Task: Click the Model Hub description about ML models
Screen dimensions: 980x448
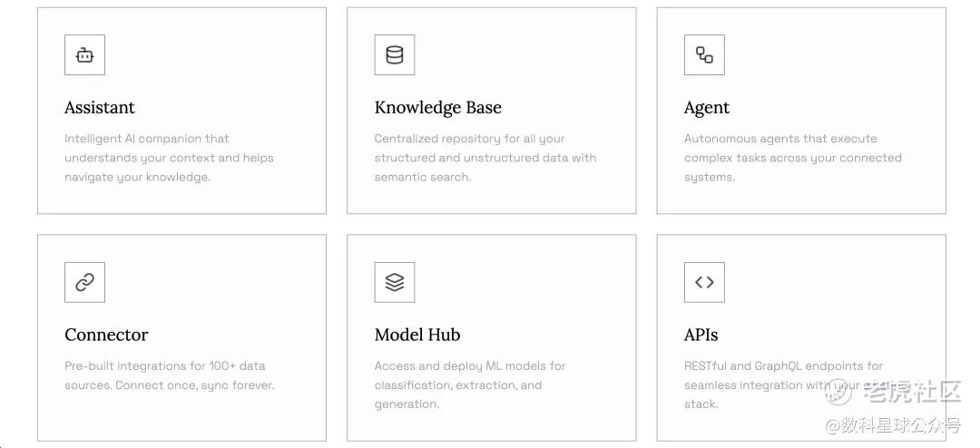Action: pyautogui.click(x=469, y=385)
